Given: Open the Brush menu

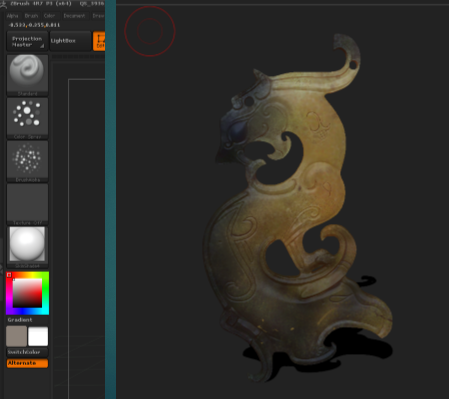Looking at the screenshot, I should click(x=31, y=16).
